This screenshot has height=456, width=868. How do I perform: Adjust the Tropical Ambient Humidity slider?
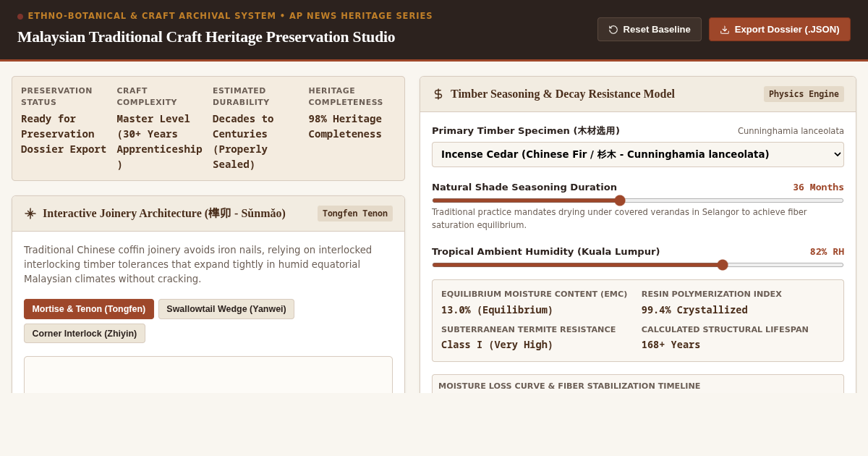click(x=638, y=265)
